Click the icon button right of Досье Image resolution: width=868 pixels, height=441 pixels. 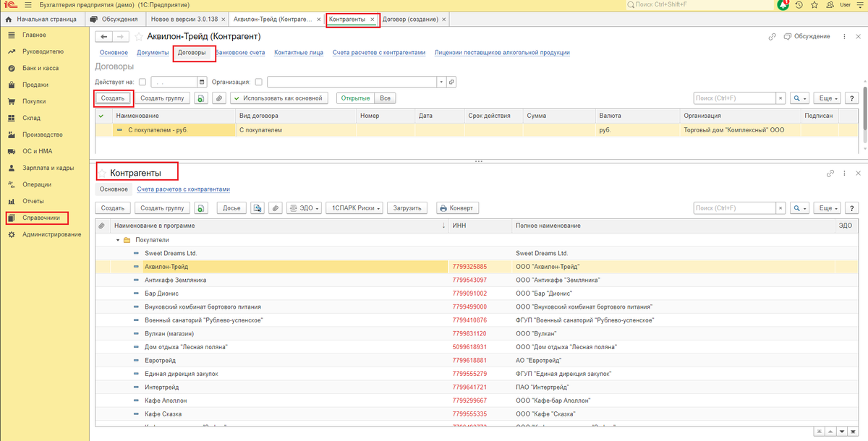pyautogui.click(x=258, y=207)
